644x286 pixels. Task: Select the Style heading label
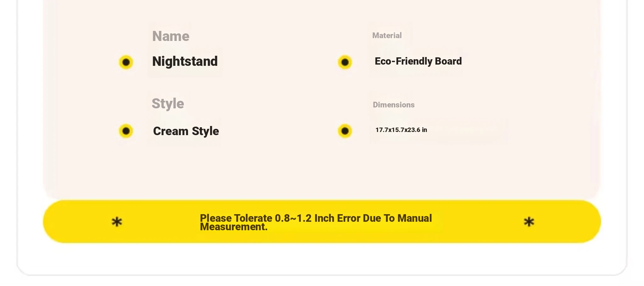pyautogui.click(x=168, y=104)
